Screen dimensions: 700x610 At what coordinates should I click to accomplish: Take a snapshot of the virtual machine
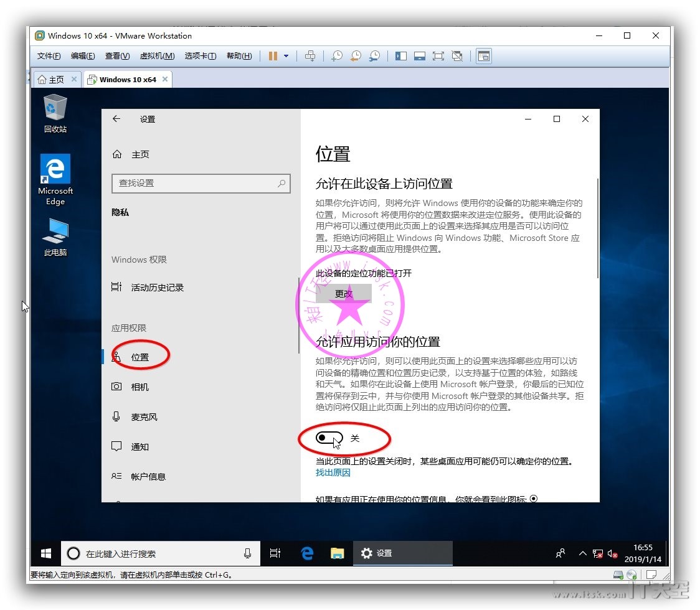point(337,56)
